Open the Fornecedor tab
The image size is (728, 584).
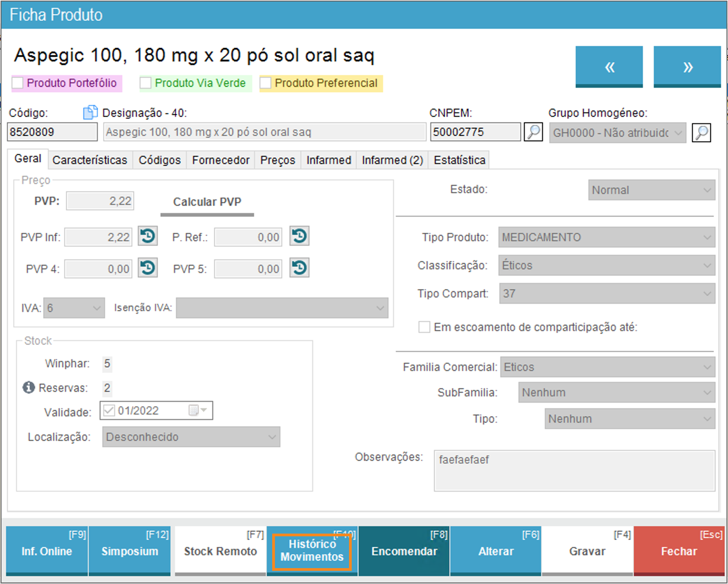coord(220,160)
